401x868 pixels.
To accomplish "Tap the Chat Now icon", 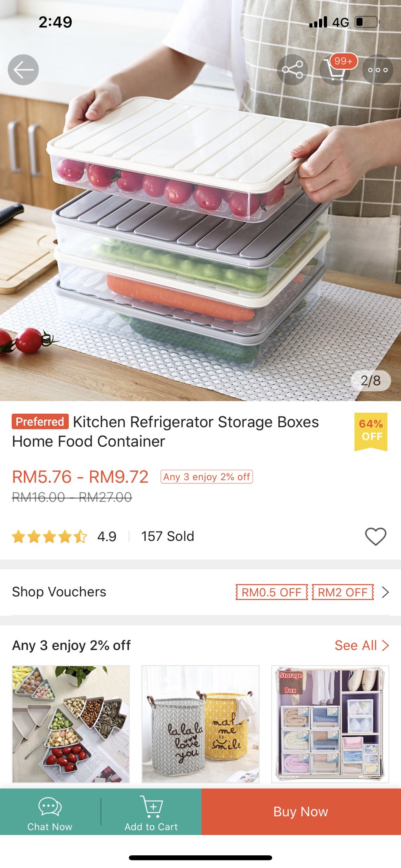I will [x=50, y=812].
